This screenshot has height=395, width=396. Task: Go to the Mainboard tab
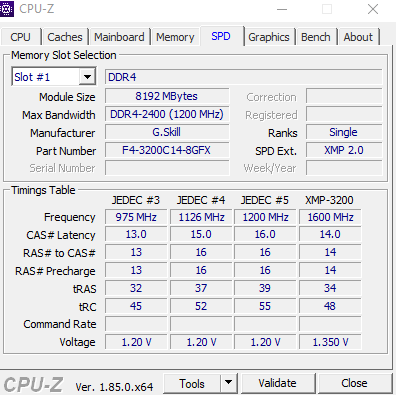coord(119,37)
